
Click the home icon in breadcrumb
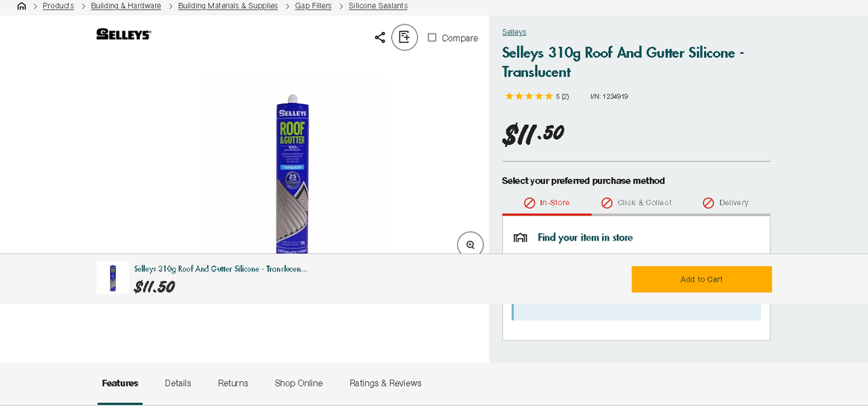(22, 6)
